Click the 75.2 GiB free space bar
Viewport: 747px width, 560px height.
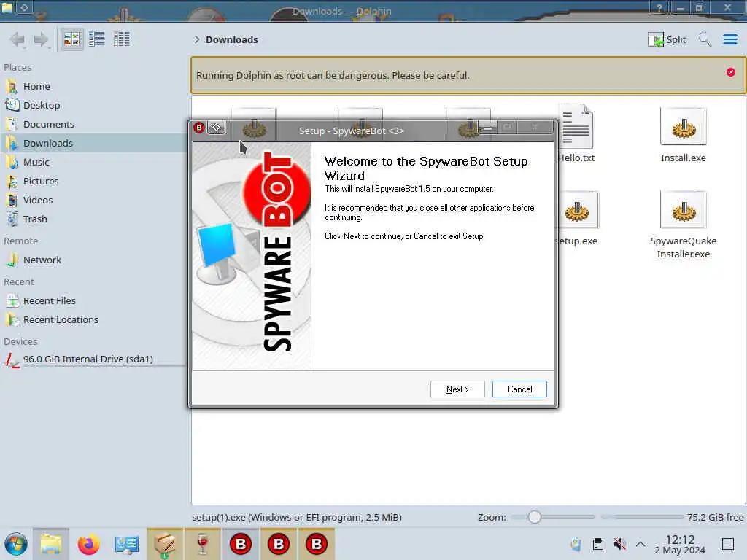pyautogui.click(x=642, y=517)
